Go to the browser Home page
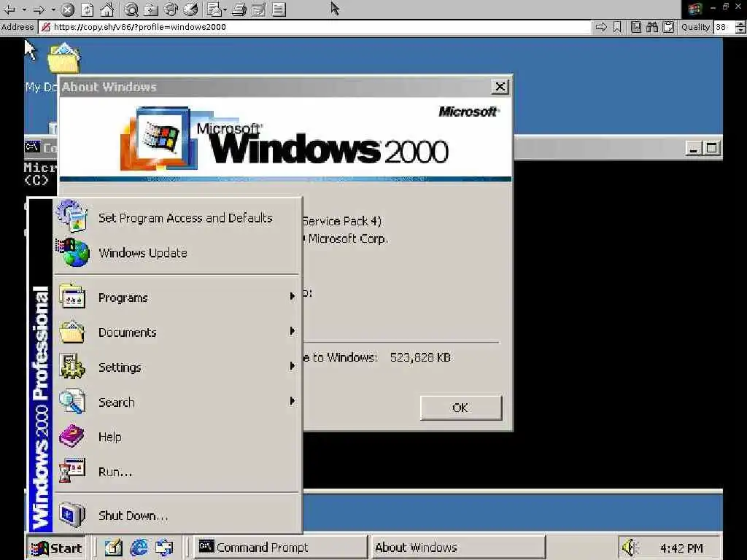Screen dimensions: 747x560 [107, 9]
